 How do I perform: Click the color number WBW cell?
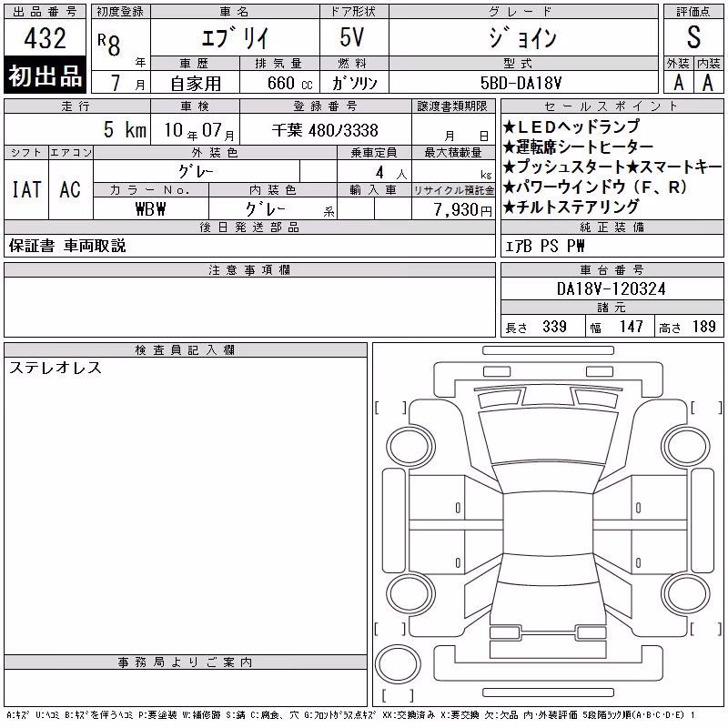point(151,209)
